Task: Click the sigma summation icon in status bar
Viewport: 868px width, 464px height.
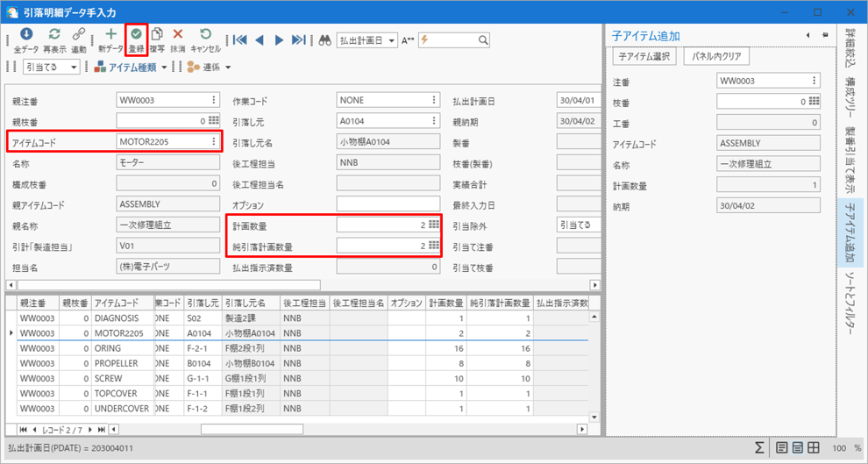Action: pyautogui.click(x=759, y=448)
